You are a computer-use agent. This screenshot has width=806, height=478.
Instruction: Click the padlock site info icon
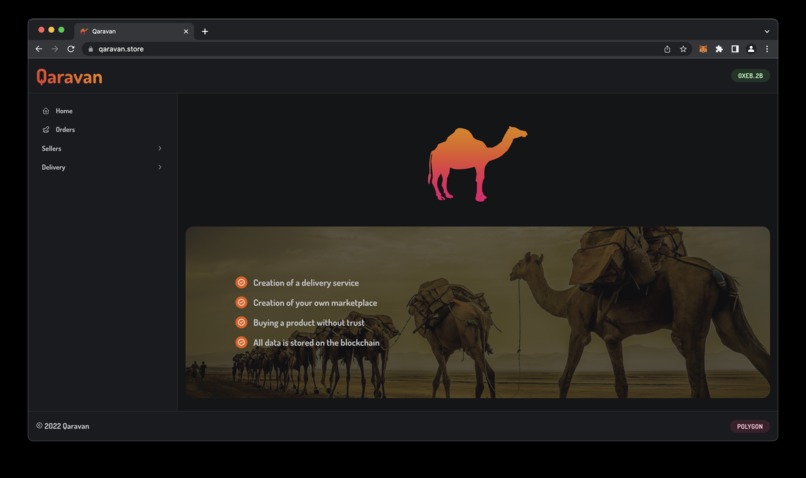tap(90, 49)
